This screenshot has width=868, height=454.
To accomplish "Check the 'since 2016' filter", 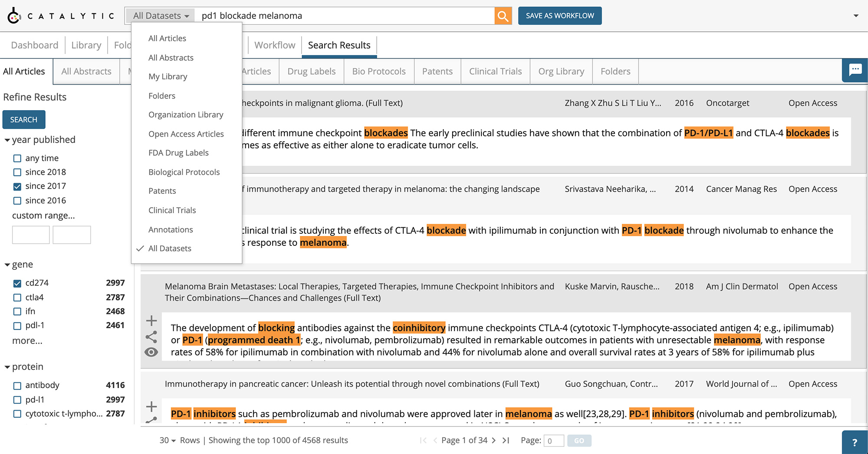I will point(17,201).
